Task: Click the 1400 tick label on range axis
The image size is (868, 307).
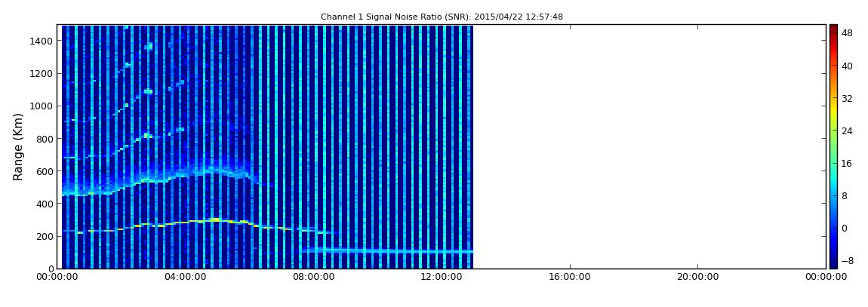Action: pos(42,41)
